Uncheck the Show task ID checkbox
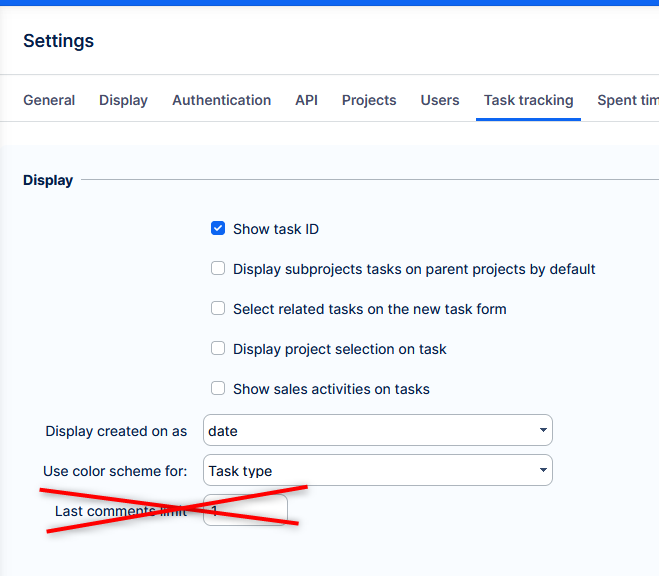This screenshot has height=576, width=659. tap(218, 229)
